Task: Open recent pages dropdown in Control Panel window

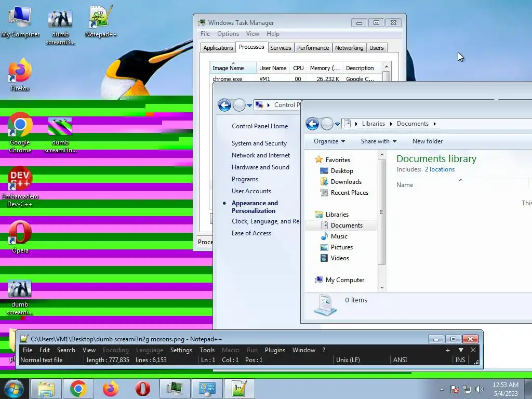Action: [x=249, y=105]
